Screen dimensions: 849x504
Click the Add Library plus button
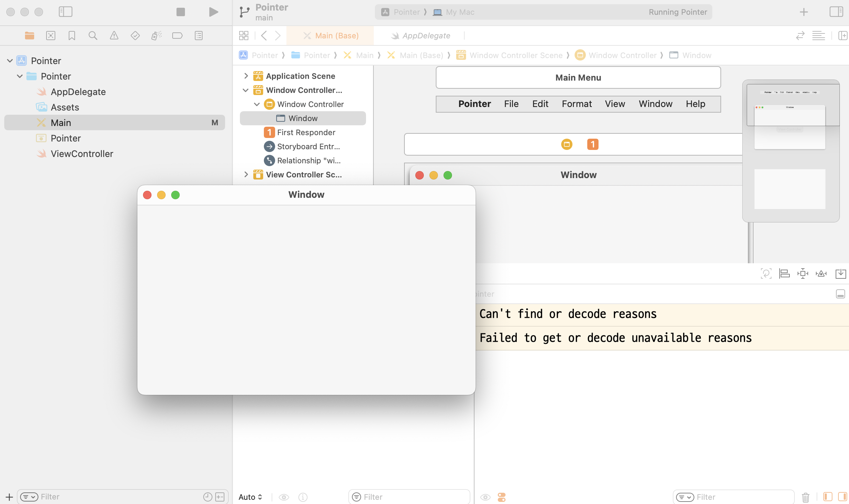804,12
